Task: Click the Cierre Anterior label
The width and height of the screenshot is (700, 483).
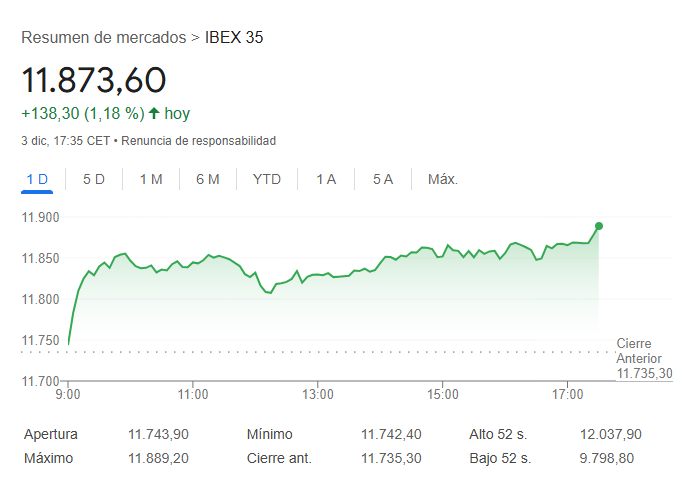Action: click(639, 351)
